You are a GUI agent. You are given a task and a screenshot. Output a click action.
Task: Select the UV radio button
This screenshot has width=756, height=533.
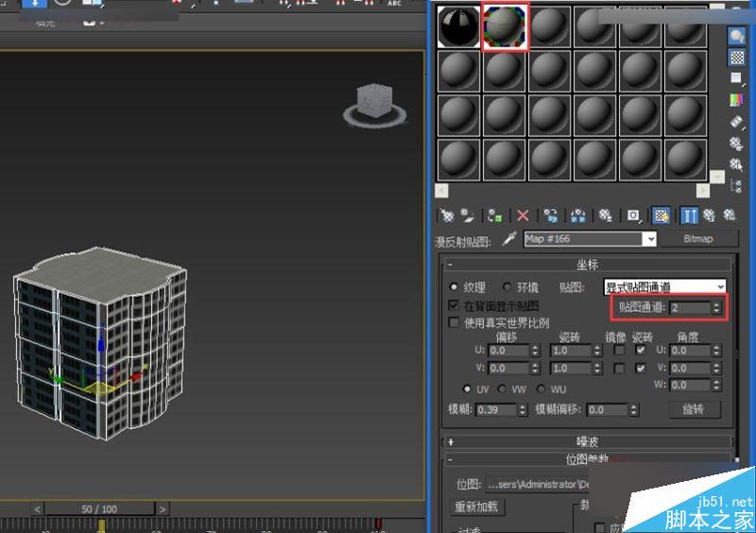(x=466, y=388)
